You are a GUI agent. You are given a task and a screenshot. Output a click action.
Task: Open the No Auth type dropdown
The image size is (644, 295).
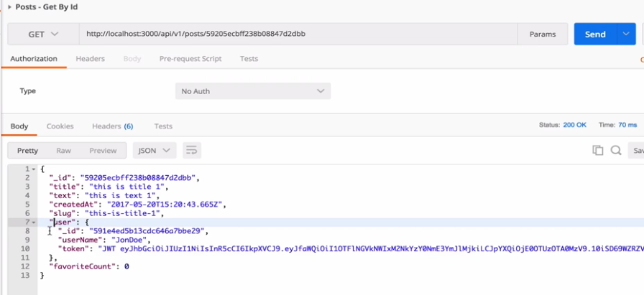253,91
